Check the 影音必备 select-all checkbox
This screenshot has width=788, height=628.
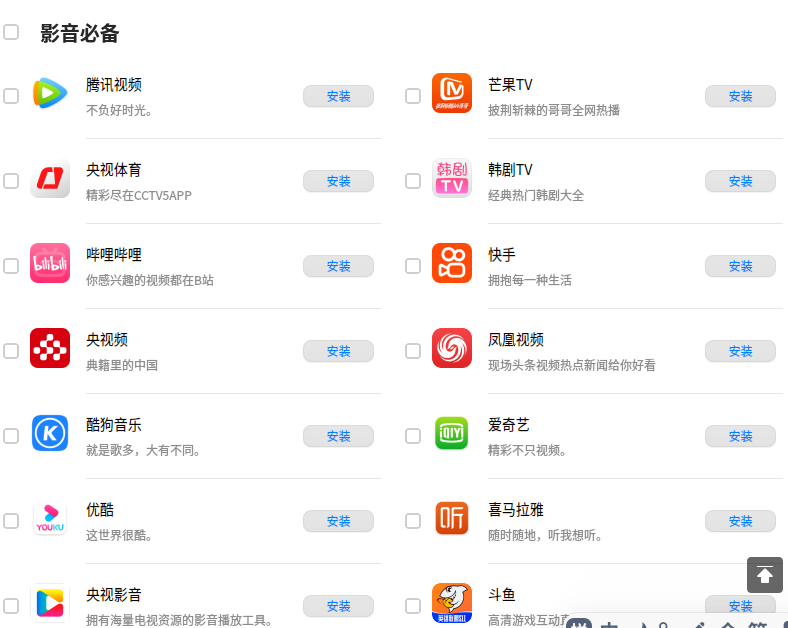[11, 32]
